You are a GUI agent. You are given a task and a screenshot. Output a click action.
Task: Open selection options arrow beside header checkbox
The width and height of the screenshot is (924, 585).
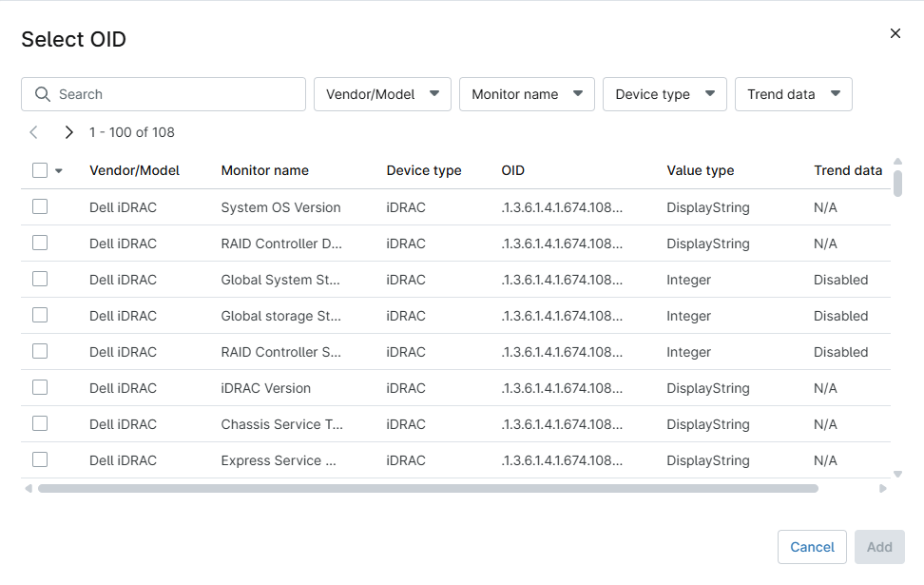point(59,171)
